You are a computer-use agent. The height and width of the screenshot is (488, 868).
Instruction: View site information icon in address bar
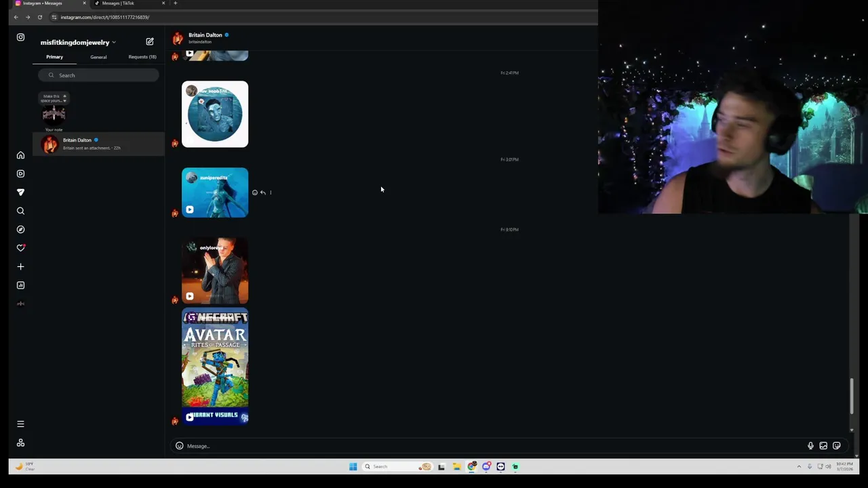pos(54,17)
